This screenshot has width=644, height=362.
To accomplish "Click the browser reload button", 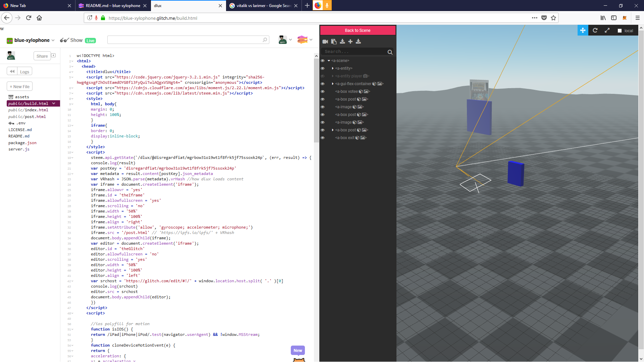I will 29,18.
